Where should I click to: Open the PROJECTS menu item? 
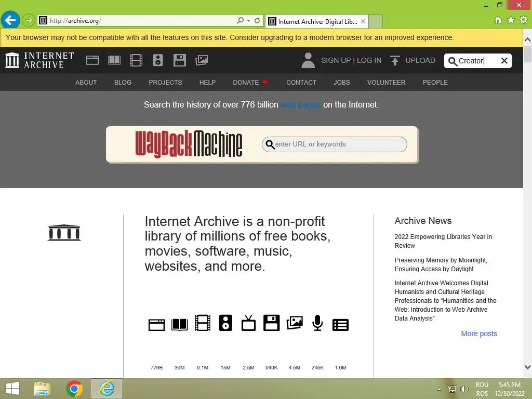pos(165,83)
